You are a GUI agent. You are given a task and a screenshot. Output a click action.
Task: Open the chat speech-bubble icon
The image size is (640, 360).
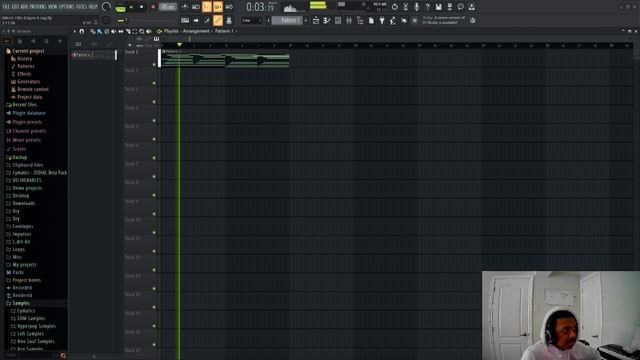[x=460, y=7]
